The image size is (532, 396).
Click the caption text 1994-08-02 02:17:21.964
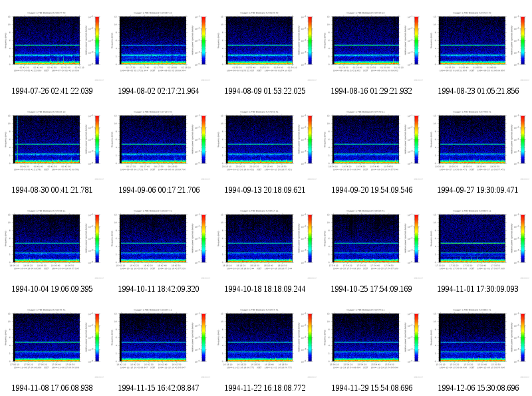click(158, 91)
